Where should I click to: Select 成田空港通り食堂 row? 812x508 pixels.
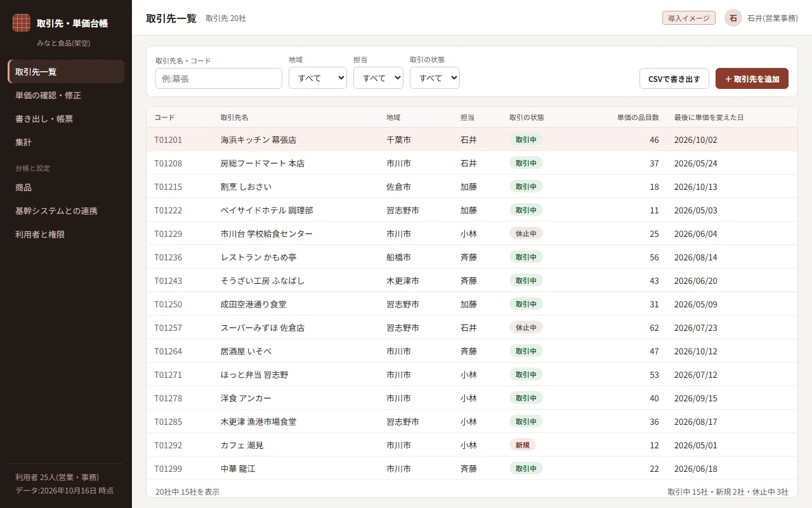point(472,304)
